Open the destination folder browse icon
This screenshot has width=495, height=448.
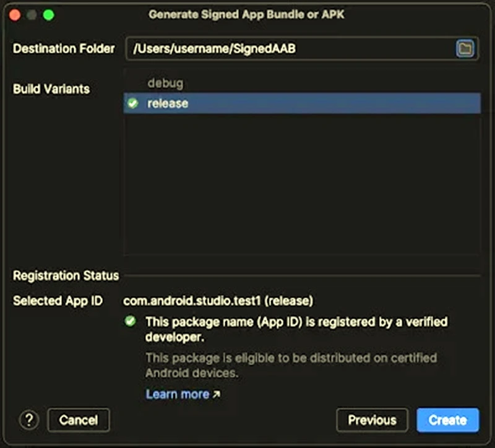coord(465,49)
